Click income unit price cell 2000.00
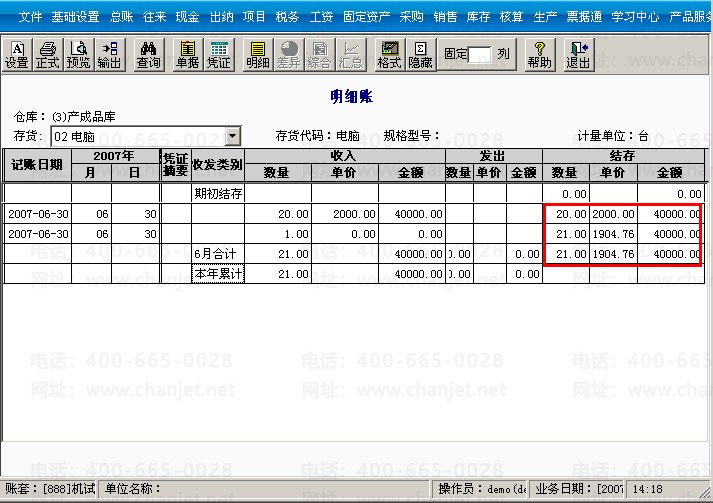713x503 pixels. click(x=345, y=214)
